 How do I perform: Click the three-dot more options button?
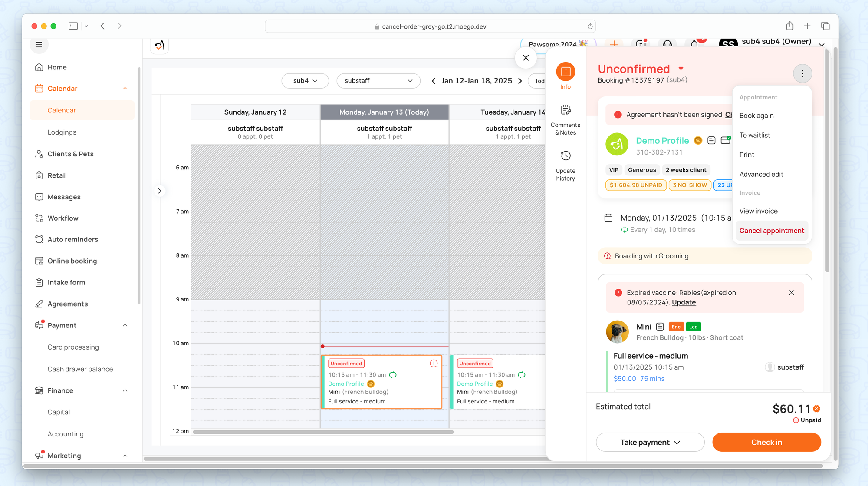802,73
